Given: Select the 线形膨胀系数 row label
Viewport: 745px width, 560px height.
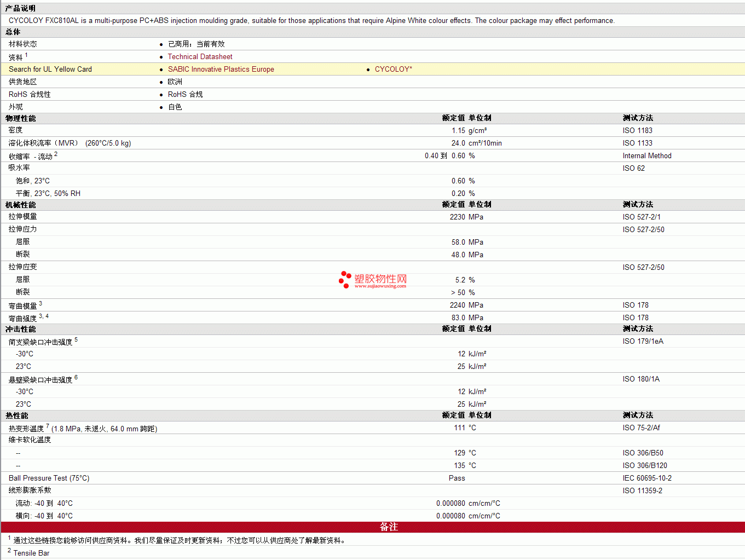Looking at the screenshot, I should coord(30,490).
